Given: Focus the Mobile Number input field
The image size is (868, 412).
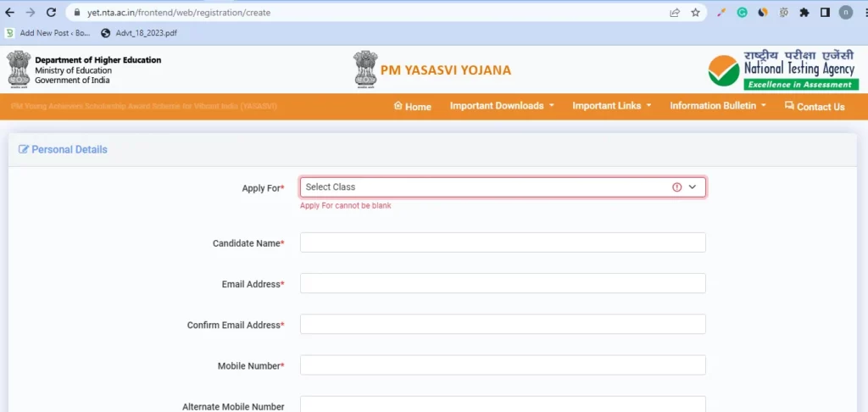Looking at the screenshot, I should [503, 365].
